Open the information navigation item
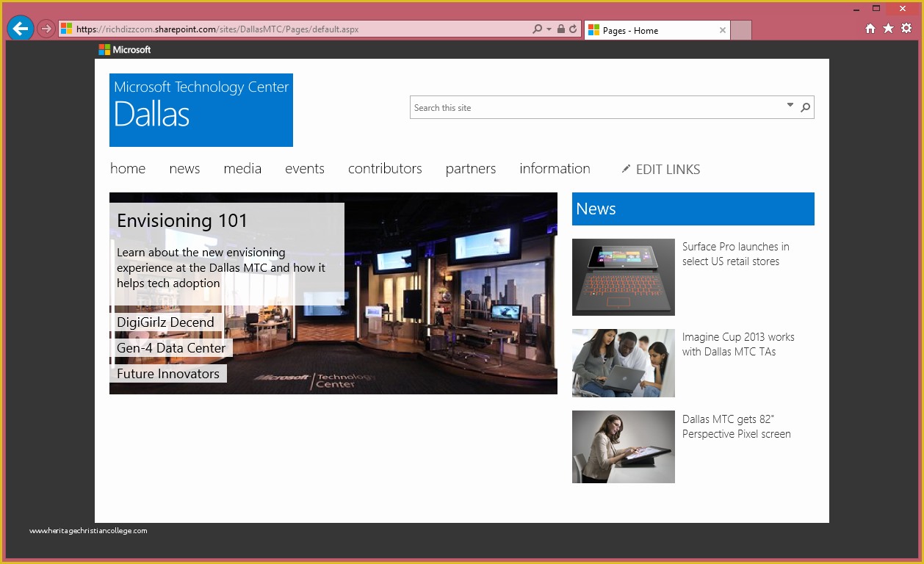Image resolution: width=924 pixels, height=564 pixels. pyautogui.click(x=555, y=168)
